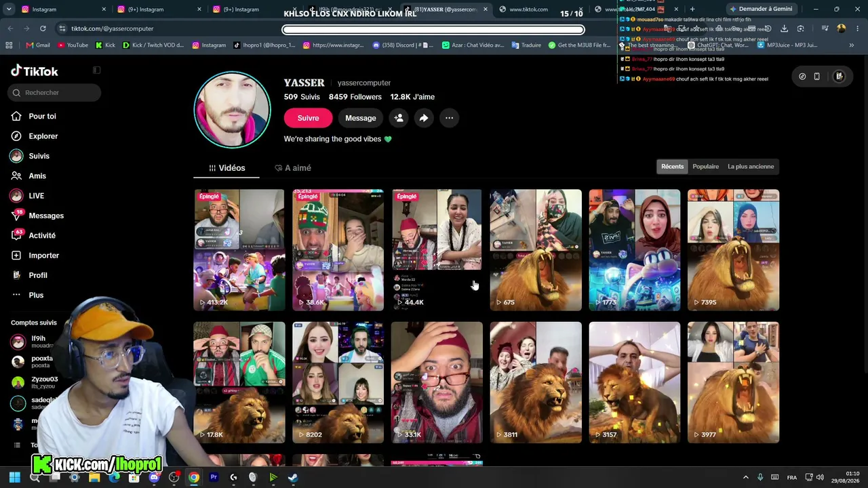The height and width of the screenshot is (488, 868).
Task: Open the profile avatar at page top right
Action: [839, 77]
